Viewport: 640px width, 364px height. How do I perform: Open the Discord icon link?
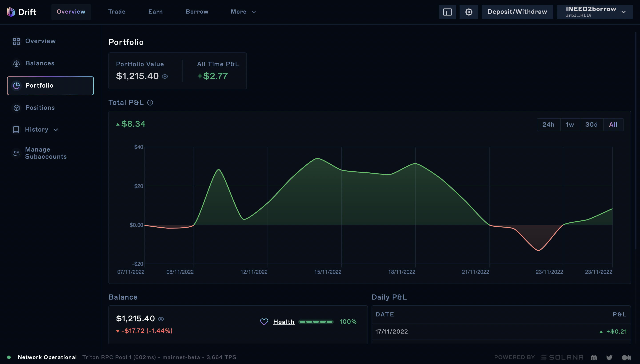point(594,358)
